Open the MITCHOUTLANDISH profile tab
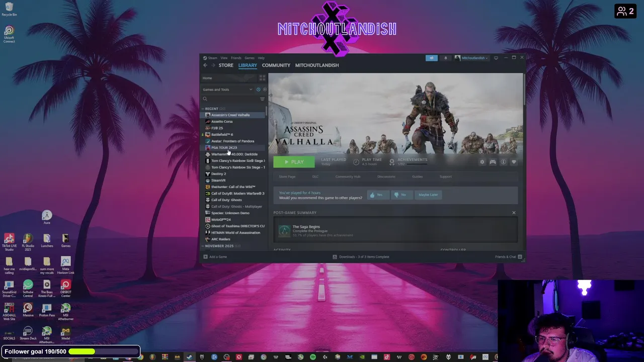The width and height of the screenshot is (644, 362). (x=317, y=65)
